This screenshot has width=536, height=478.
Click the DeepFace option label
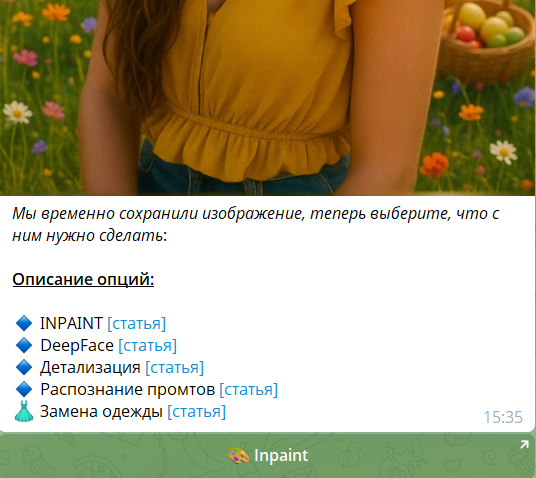pyautogui.click(x=77, y=345)
